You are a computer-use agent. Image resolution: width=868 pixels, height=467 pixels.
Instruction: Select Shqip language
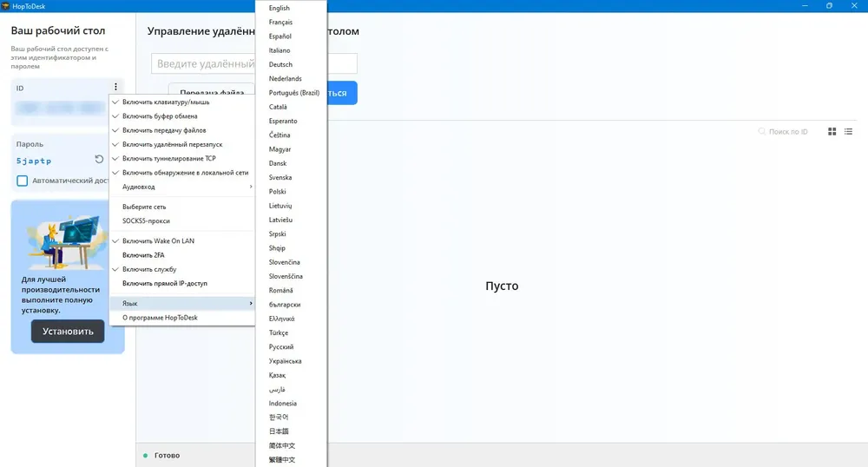point(291,248)
